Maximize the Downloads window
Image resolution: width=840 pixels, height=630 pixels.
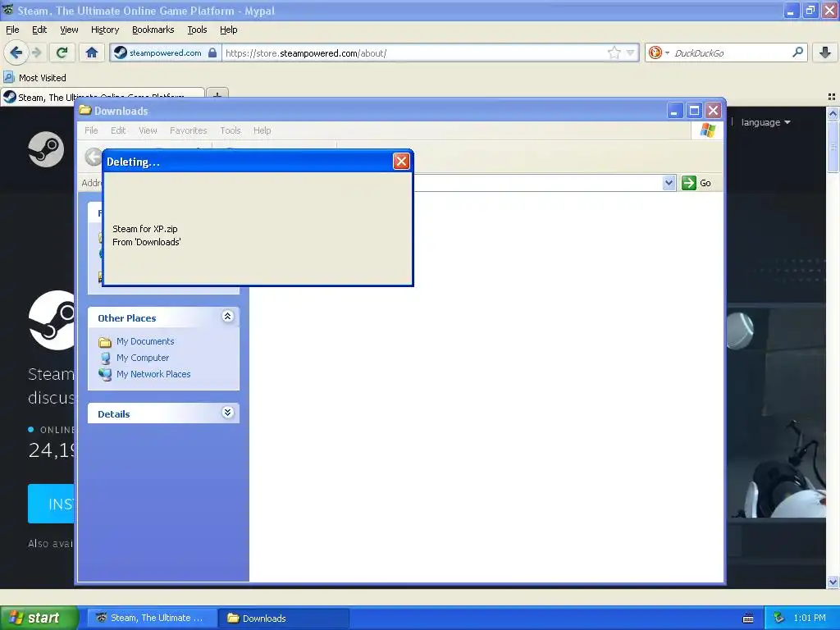coord(694,111)
